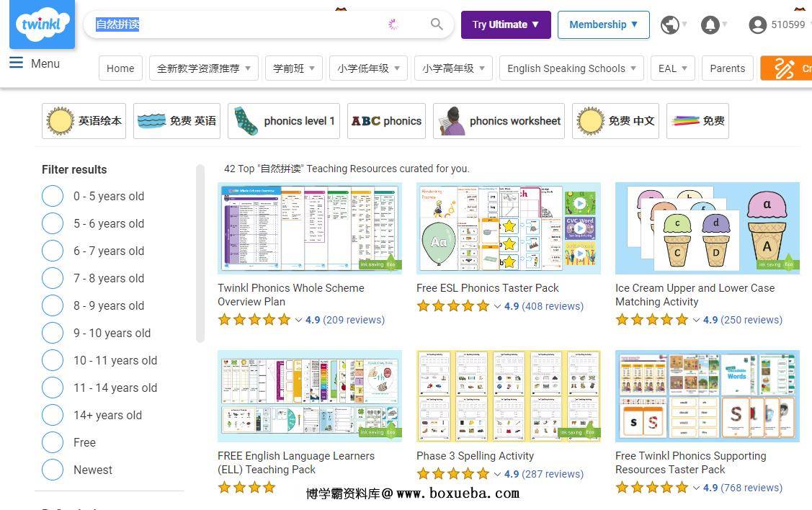Open Free Twinkl Phonics Supporting Resources Taster Pack

(x=690, y=462)
